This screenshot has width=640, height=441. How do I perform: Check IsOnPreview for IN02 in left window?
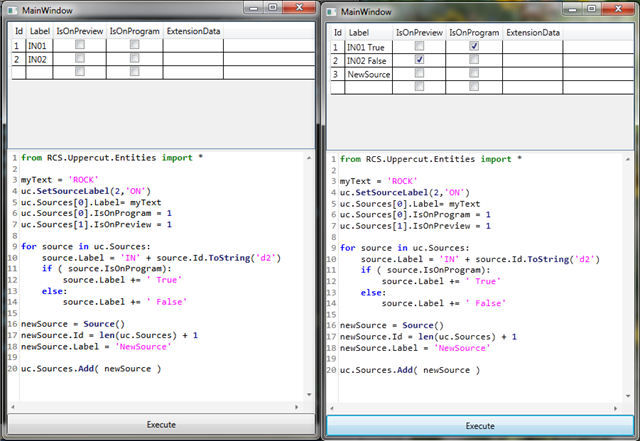point(80,58)
